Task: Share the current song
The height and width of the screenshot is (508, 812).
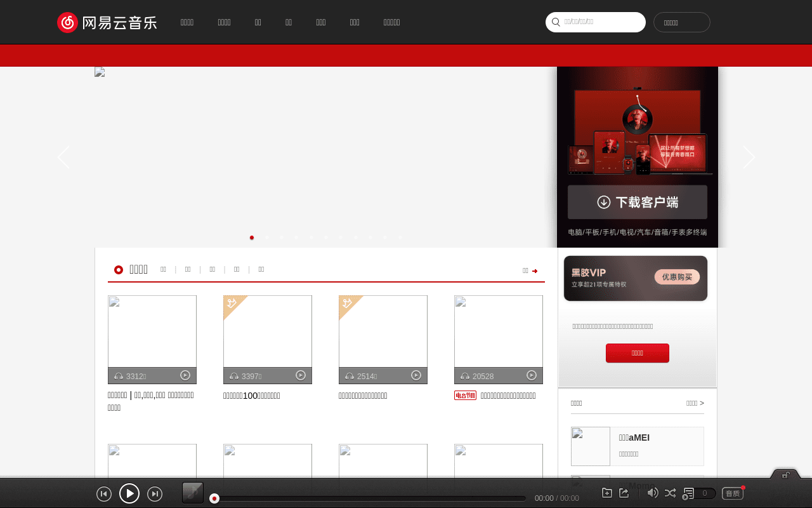Action: pyautogui.click(x=624, y=493)
